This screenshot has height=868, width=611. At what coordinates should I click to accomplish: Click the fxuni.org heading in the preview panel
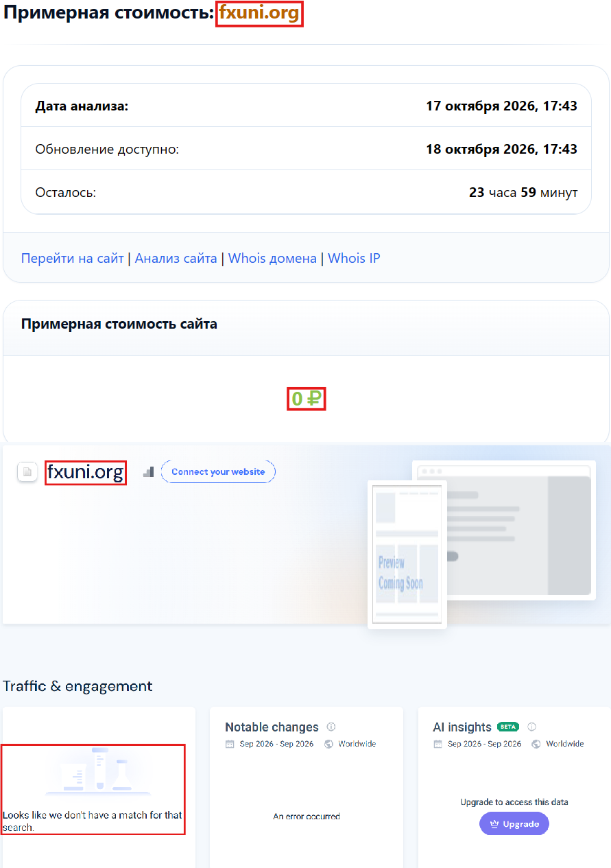pos(86,472)
